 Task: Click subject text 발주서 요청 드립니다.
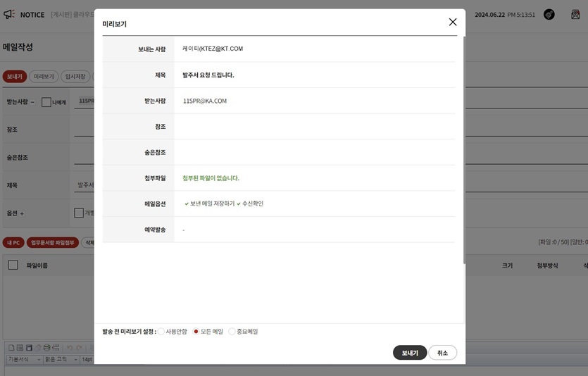coord(208,75)
